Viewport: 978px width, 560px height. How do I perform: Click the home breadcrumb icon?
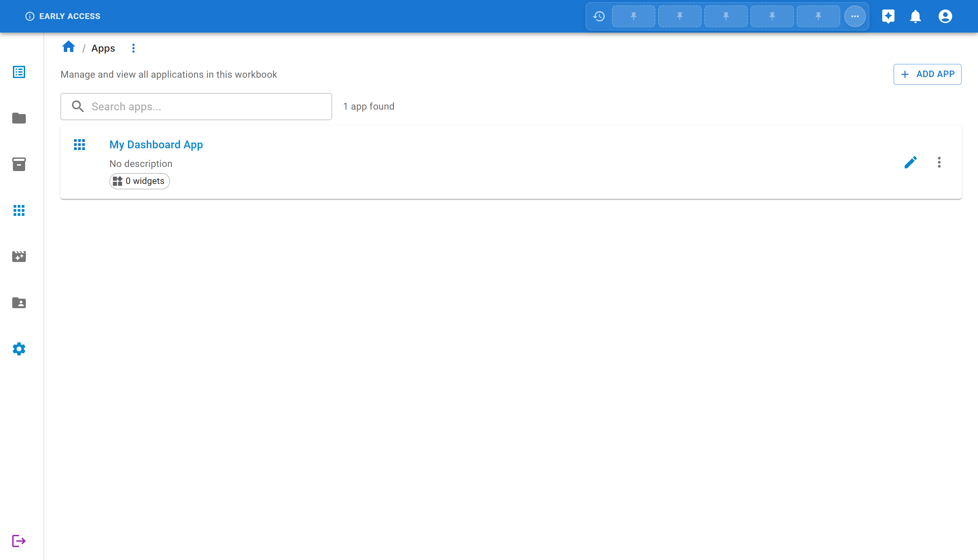(69, 47)
